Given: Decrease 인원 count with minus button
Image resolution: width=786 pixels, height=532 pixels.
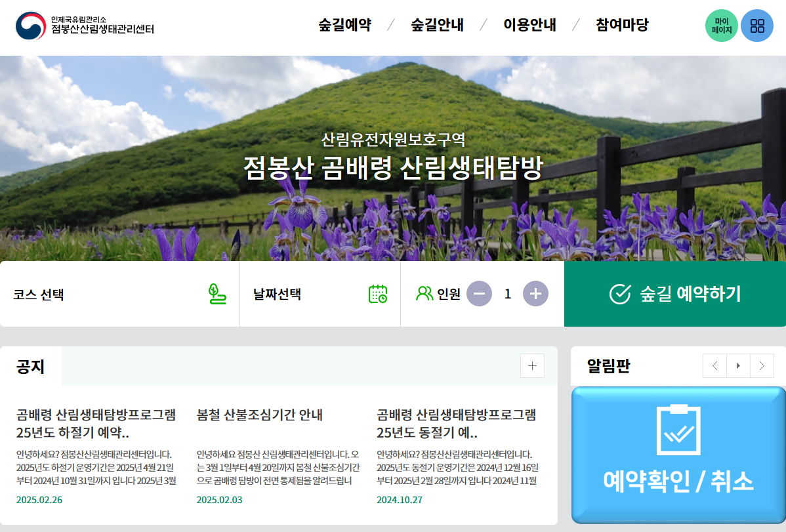Looking at the screenshot, I should pos(479,294).
